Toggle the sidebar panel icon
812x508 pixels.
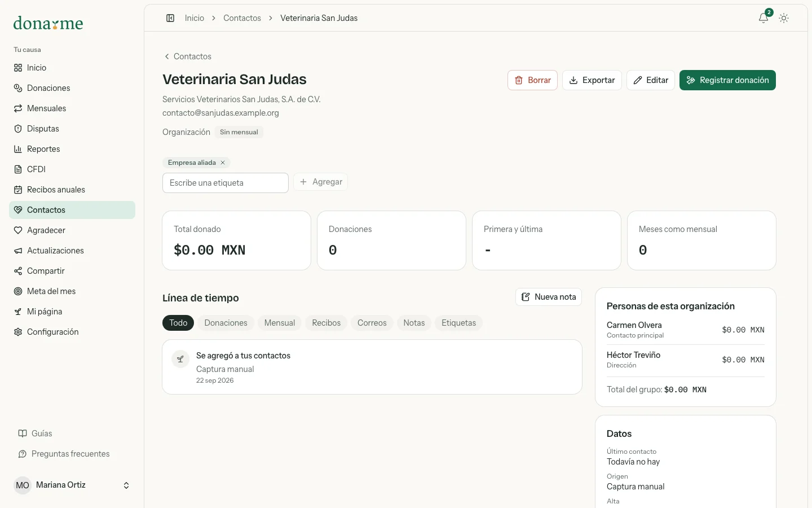coord(170,18)
